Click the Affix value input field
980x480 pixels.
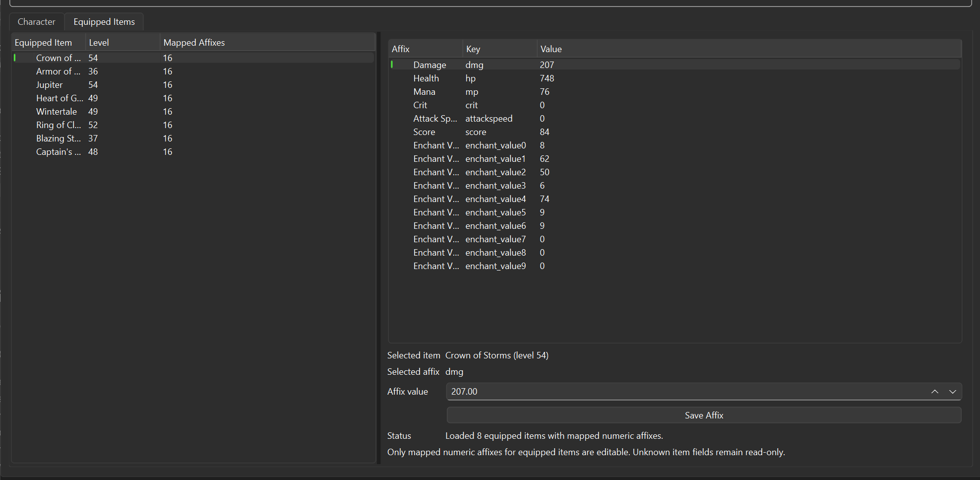pos(684,392)
